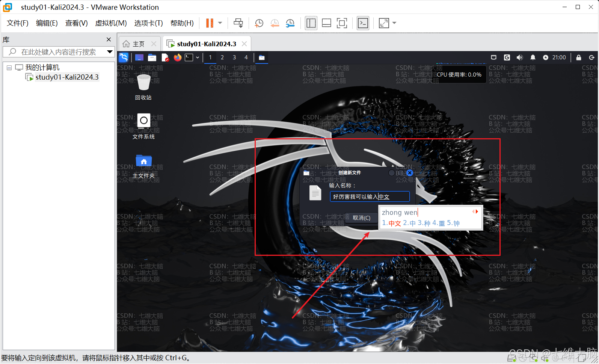Toggle the console view icon in VMware toolbar
This screenshot has width=599, height=364.
coord(363,23)
